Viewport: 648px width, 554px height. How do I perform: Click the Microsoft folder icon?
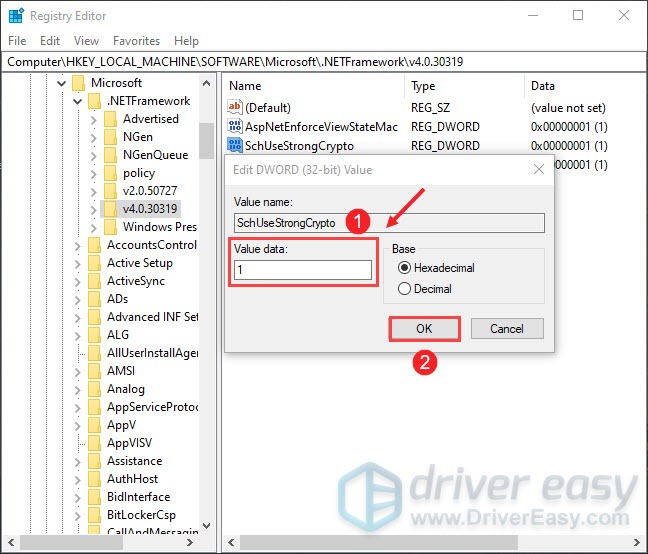(78, 83)
